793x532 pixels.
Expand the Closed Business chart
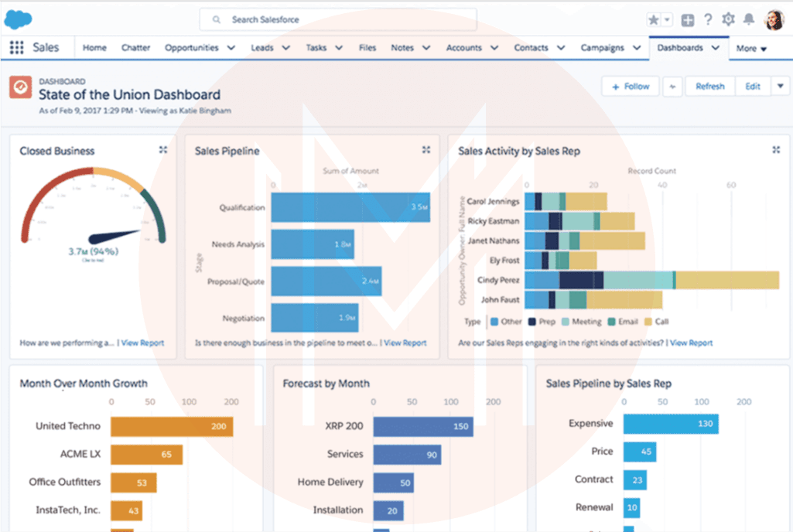point(162,150)
